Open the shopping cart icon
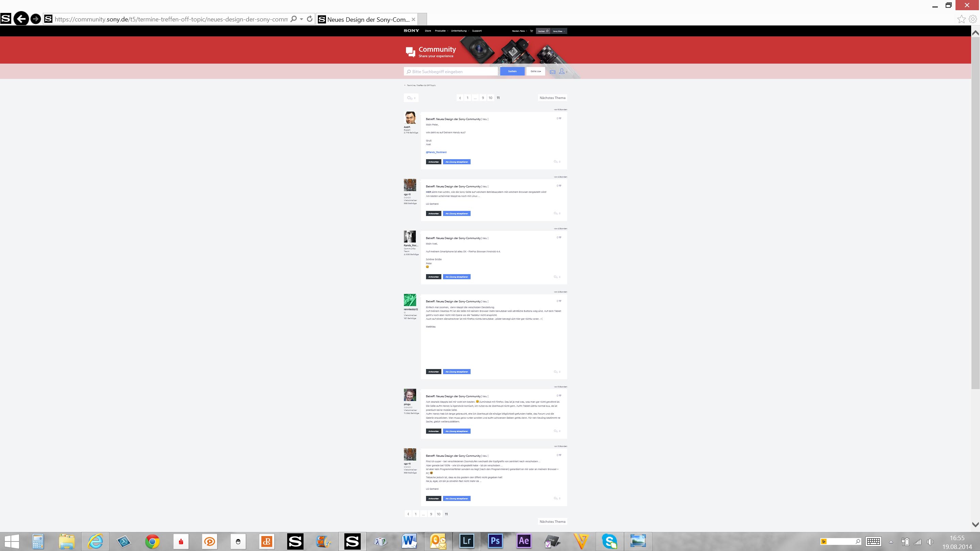Screen dimensions: 980x551 [532, 31]
